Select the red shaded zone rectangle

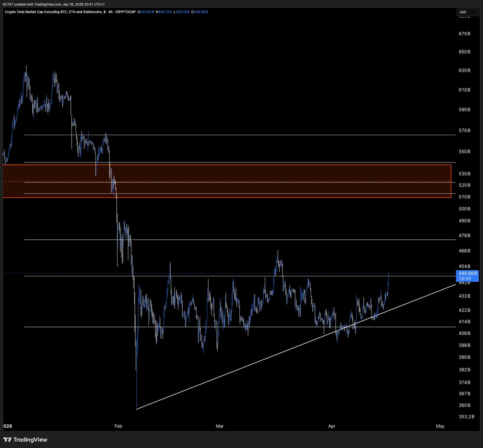tap(227, 181)
